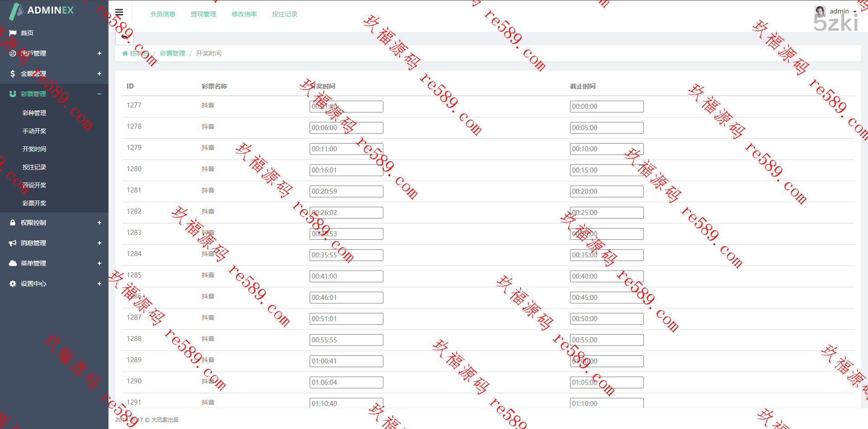This screenshot has height=429, width=868.
Task: Select 手动开奖 in the sidebar submenu
Action: [34, 131]
